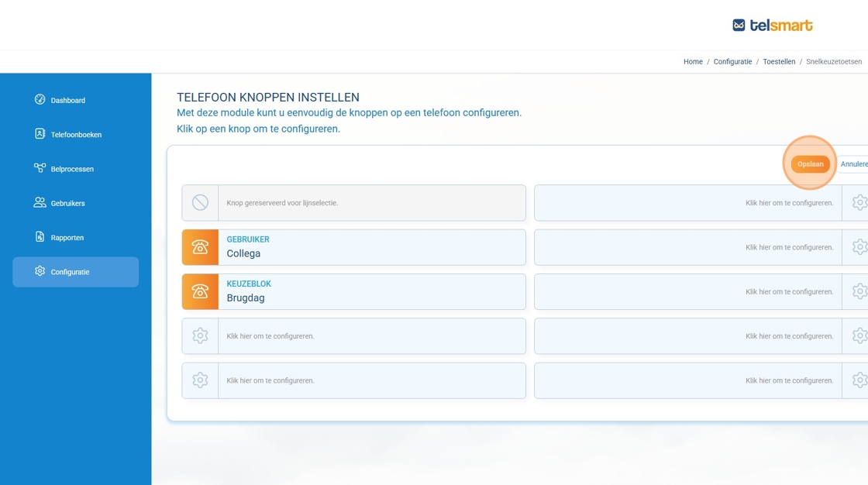Click the gear icon on fifth left button row
Image resolution: width=868 pixels, height=485 pixels.
point(200,380)
